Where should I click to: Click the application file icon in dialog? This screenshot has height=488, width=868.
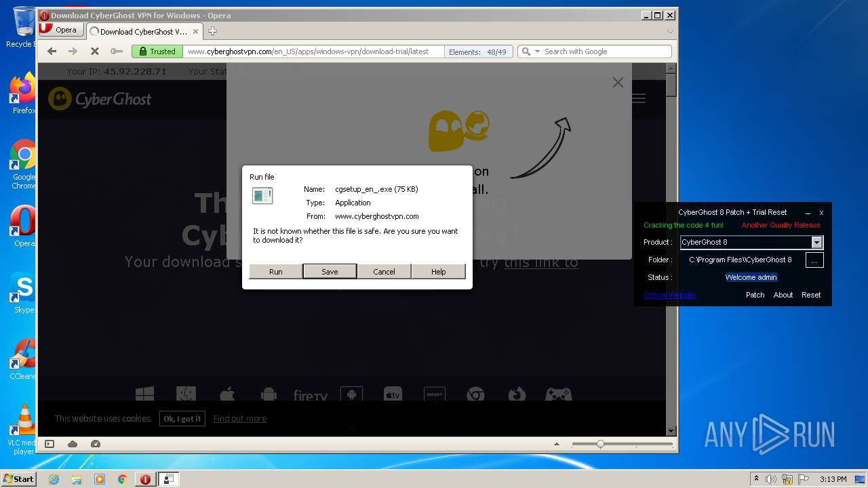point(262,196)
